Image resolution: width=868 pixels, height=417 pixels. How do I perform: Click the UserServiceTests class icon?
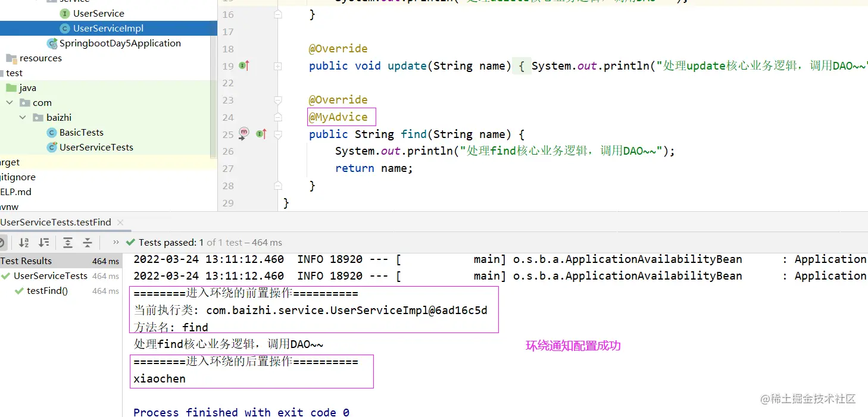pos(52,147)
